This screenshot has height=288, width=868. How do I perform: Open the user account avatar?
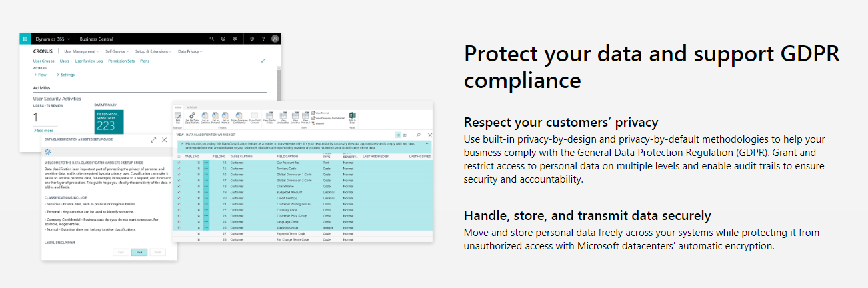275,39
